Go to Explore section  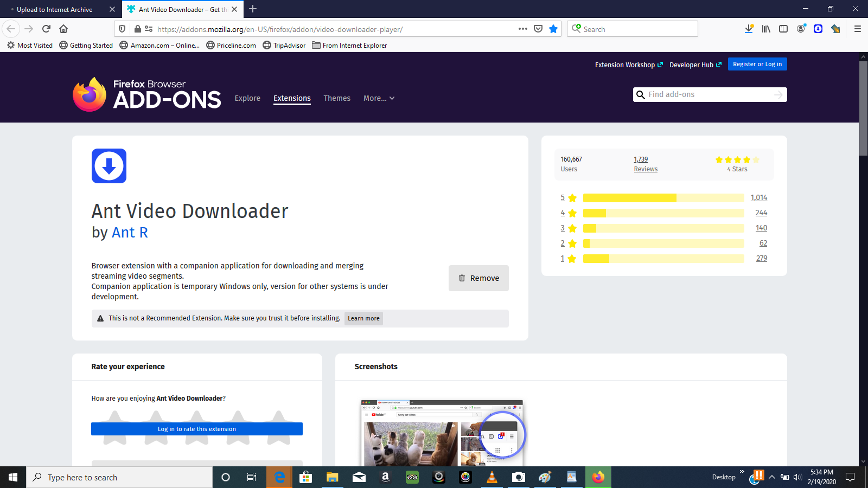[247, 98]
